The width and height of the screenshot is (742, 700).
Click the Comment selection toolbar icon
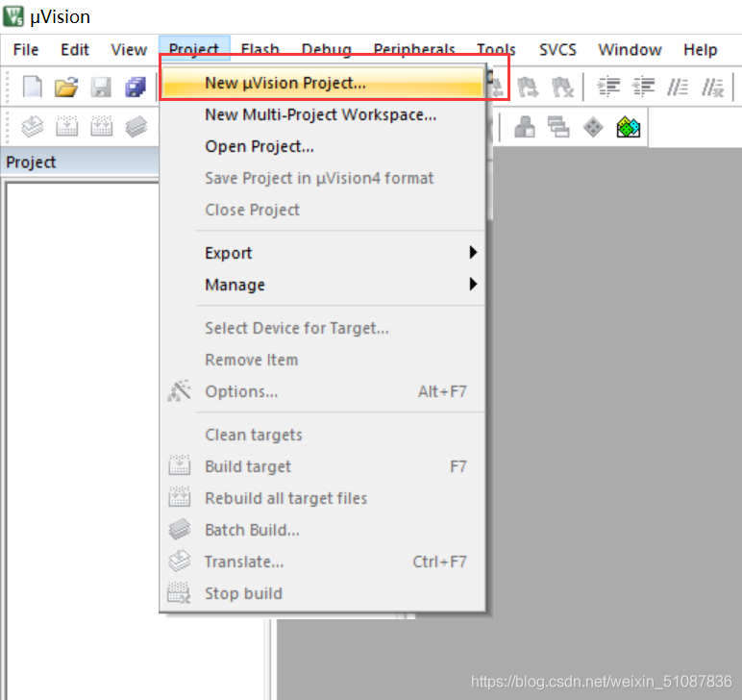pos(678,87)
